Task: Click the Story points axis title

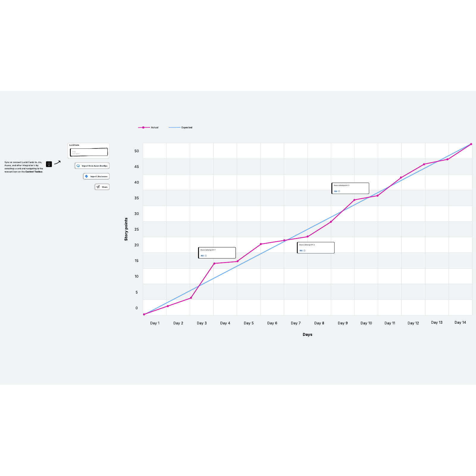Action: tap(126, 229)
